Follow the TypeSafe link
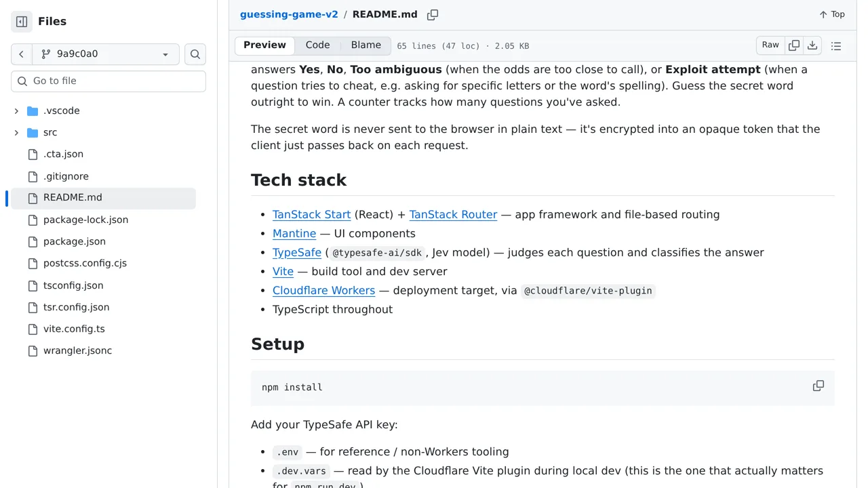The width and height of the screenshot is (868, 488). [x=297, y=252]
